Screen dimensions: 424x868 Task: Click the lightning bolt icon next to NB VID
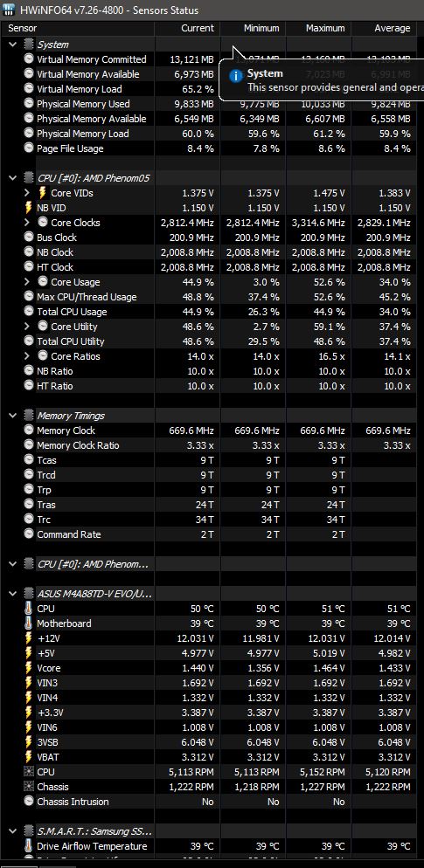(29, 208)
